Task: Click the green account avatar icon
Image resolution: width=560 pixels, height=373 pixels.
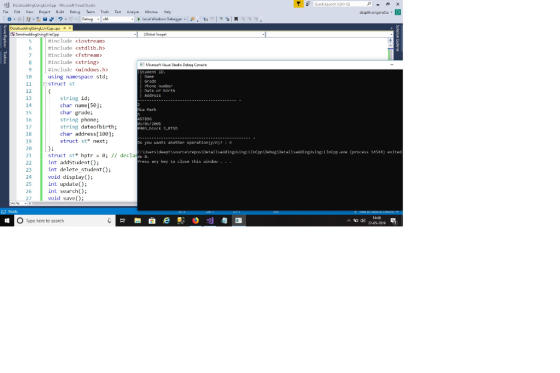Action: pos(398,12)
